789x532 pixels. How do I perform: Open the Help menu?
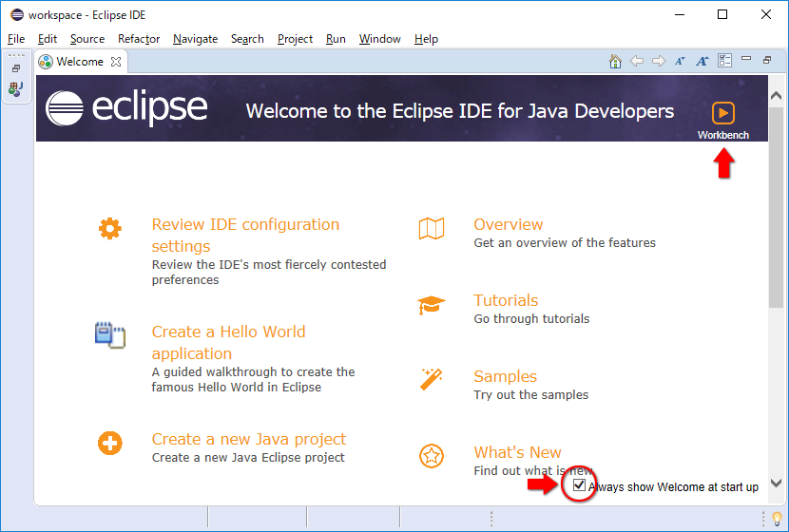click(426, 39)
